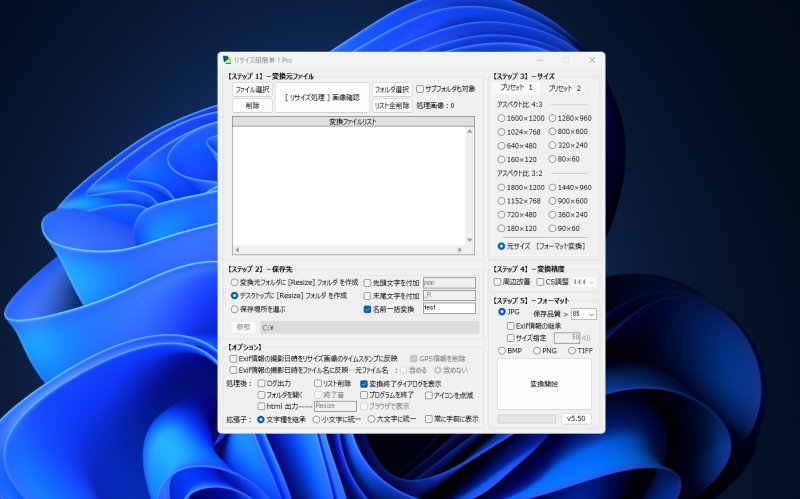
Task: Select 文字種を継承 extension option
Action: (x=282, y=419)
